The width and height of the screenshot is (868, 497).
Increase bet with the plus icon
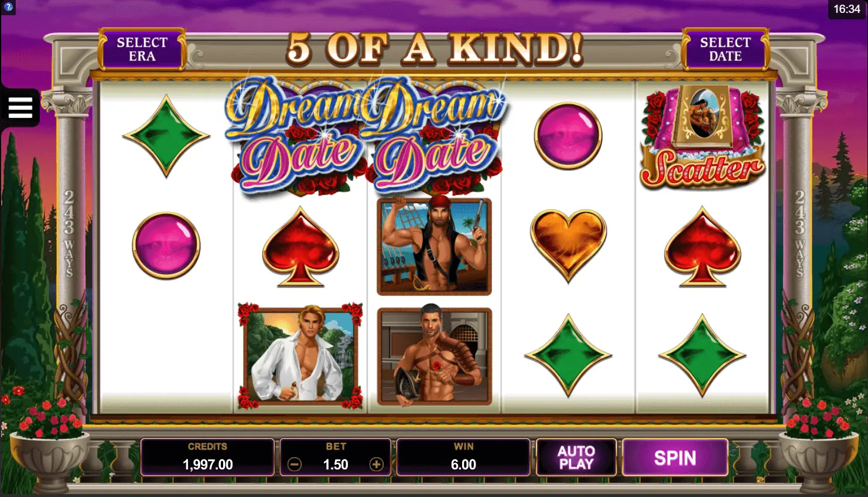376,465
